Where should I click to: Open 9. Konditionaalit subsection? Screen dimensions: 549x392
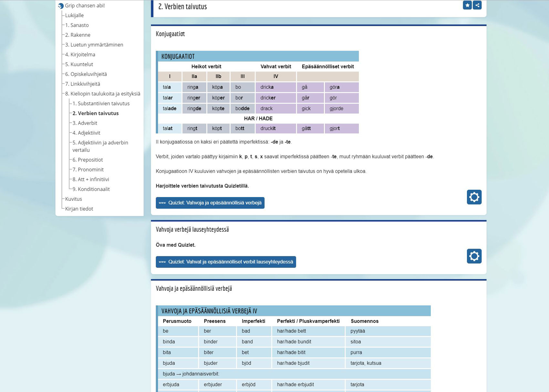click(x=91, y=189)
